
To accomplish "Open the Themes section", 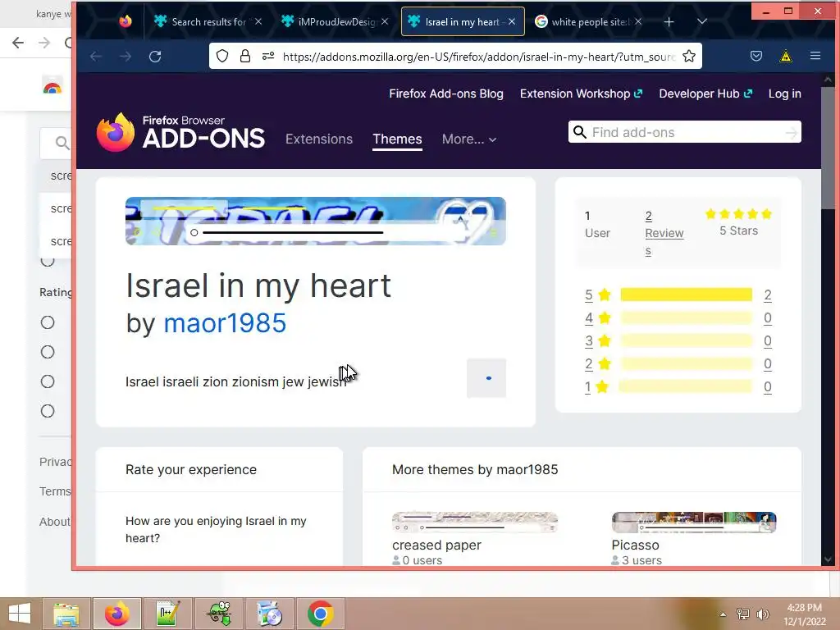I will pos(398,139).
